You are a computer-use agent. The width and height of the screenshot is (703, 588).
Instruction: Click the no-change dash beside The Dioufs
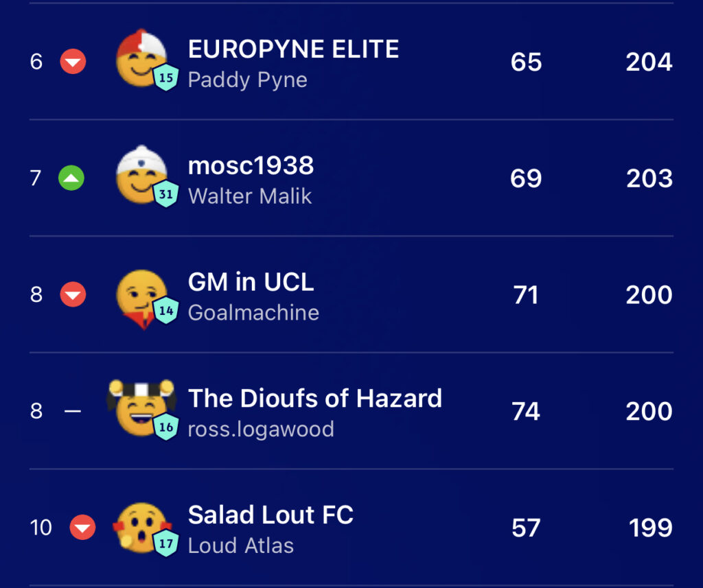[x=73, y=410]
